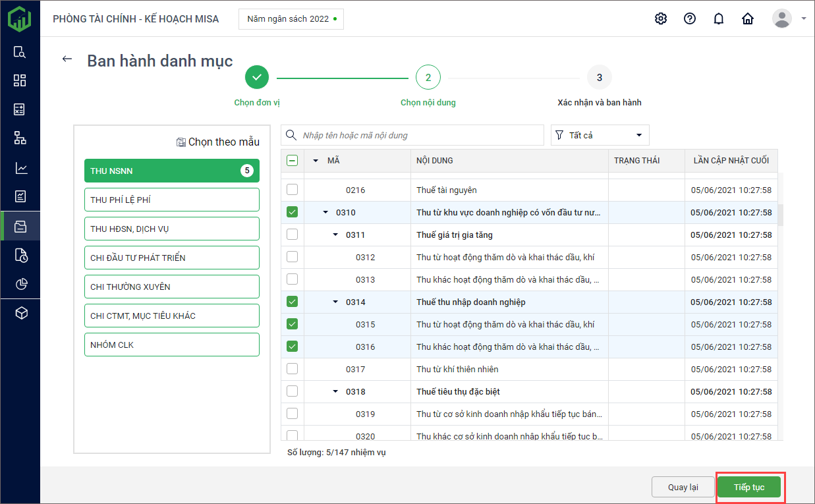Select the THU PHÍ LỆ PHÍ category
This screenshot has height=504, width=815.
[x=172, y=200]
